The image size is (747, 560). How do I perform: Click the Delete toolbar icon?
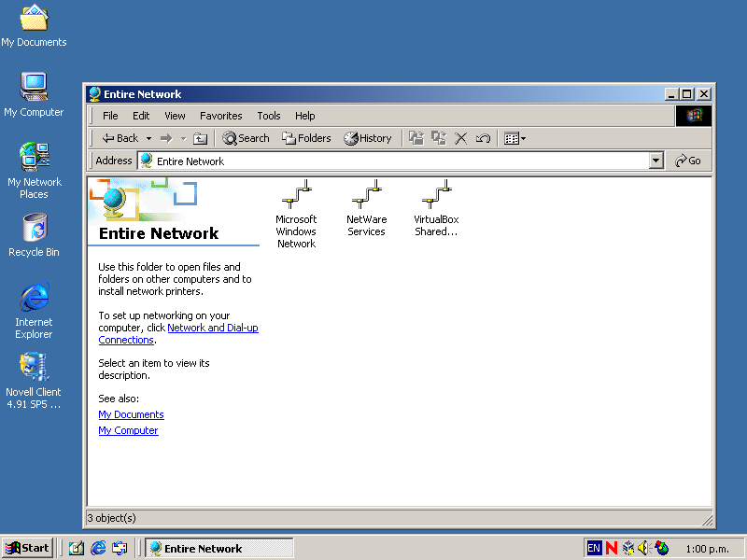click(x=460, y=138)
